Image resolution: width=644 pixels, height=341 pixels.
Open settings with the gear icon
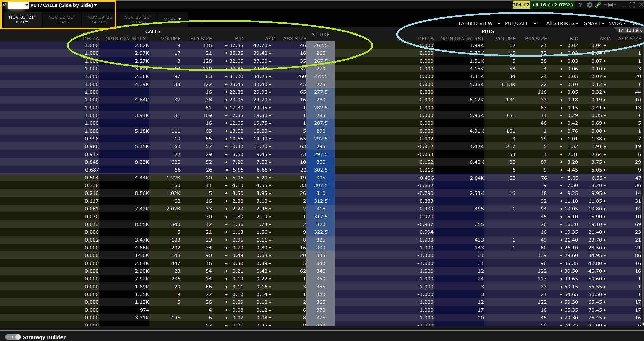pyautogui.click(x=589, y=5)
